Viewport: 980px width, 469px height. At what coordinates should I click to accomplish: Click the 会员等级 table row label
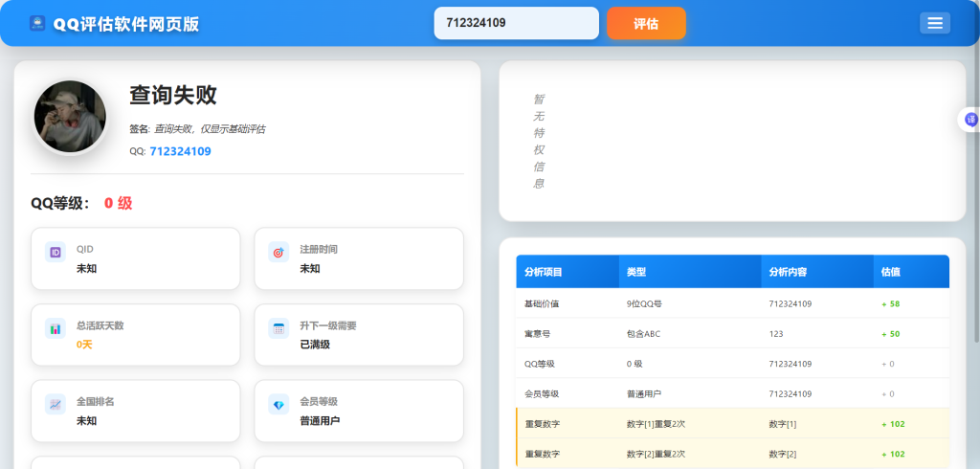[x=542, y=394]
